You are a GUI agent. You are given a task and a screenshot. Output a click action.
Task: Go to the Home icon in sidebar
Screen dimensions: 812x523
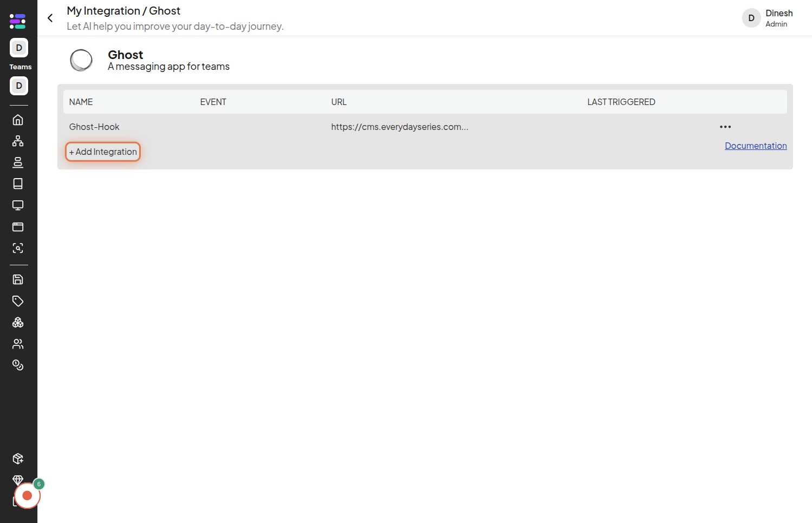(x=18, y=120)
